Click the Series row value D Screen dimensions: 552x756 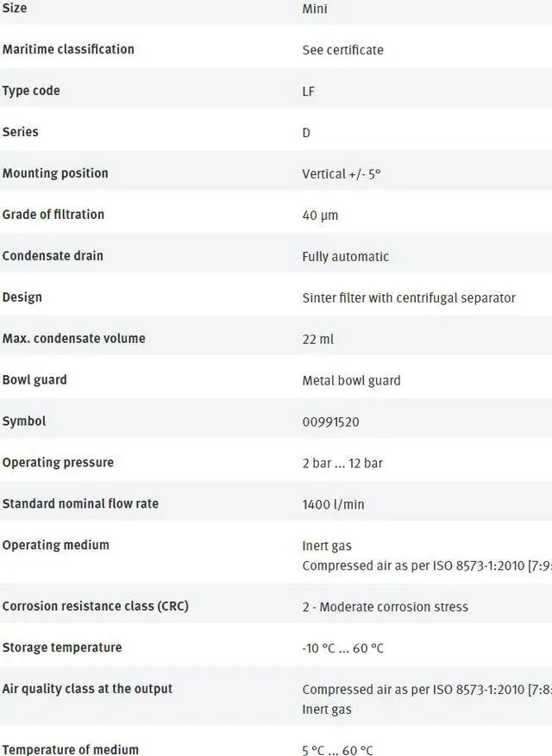(306, 133)
